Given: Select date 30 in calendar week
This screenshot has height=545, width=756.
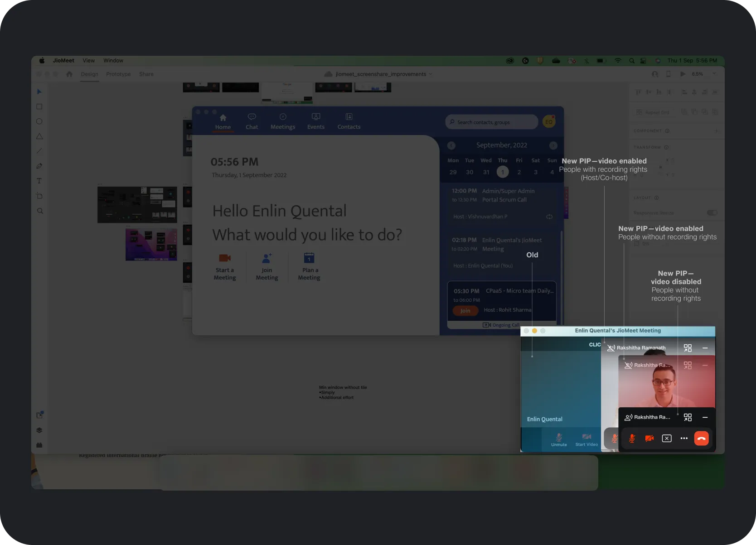Looking at the screenshot, I should point(470,172).
